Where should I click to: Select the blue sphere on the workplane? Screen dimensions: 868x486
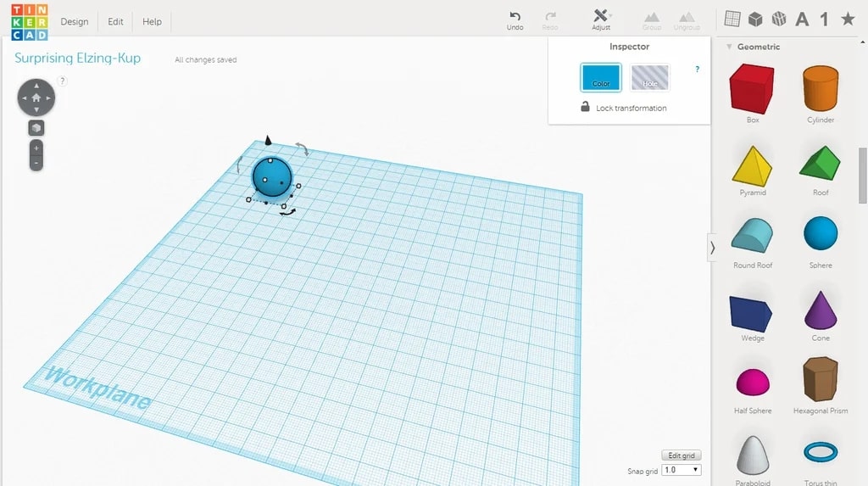pos(272,176)
